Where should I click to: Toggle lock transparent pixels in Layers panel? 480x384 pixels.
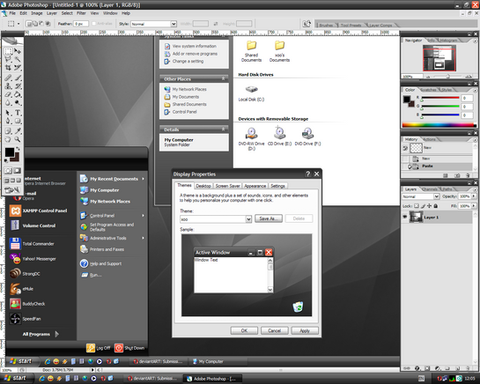point(416,206)
